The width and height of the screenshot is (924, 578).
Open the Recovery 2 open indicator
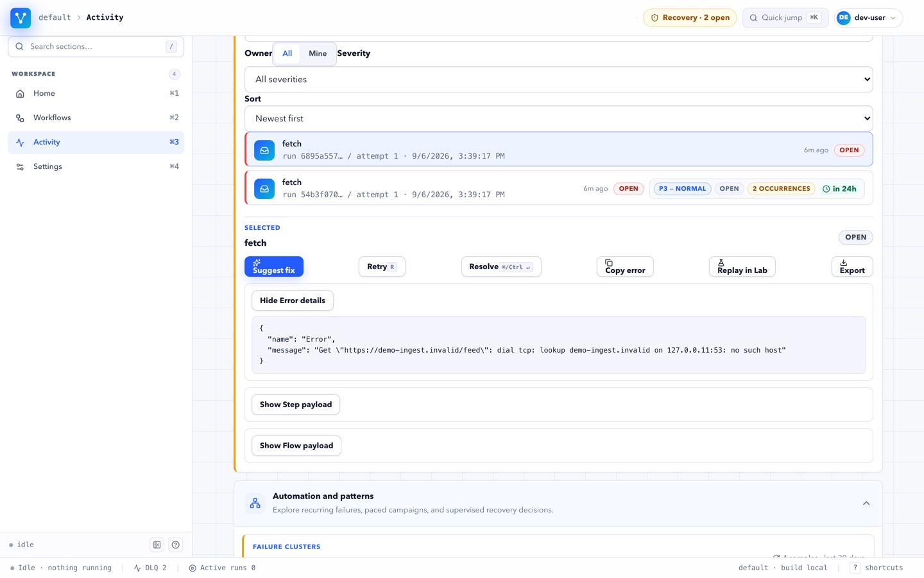tap(690, 18)
